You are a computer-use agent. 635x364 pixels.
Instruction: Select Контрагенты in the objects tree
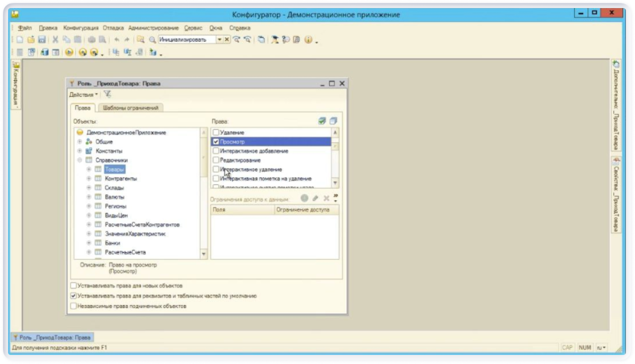[121, 178]
